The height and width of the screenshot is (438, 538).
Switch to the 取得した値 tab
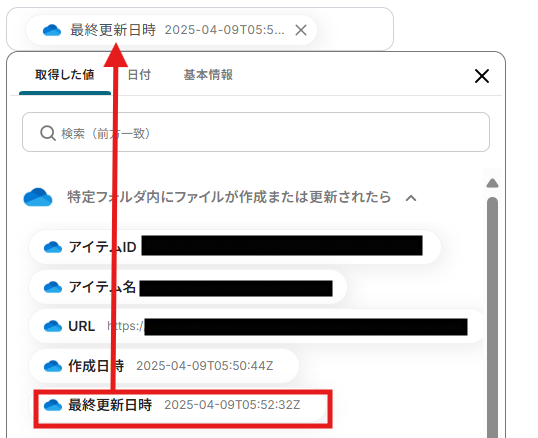(65, 75)
